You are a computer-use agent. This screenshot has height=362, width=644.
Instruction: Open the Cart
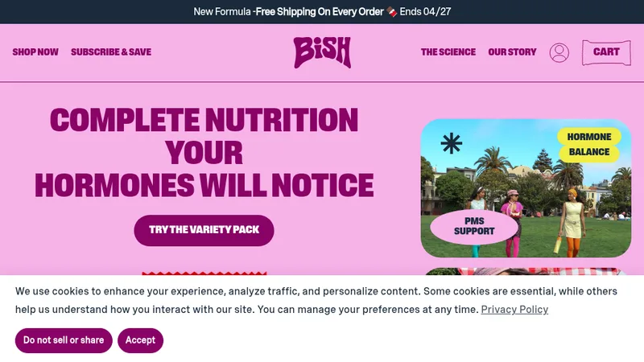606,52
